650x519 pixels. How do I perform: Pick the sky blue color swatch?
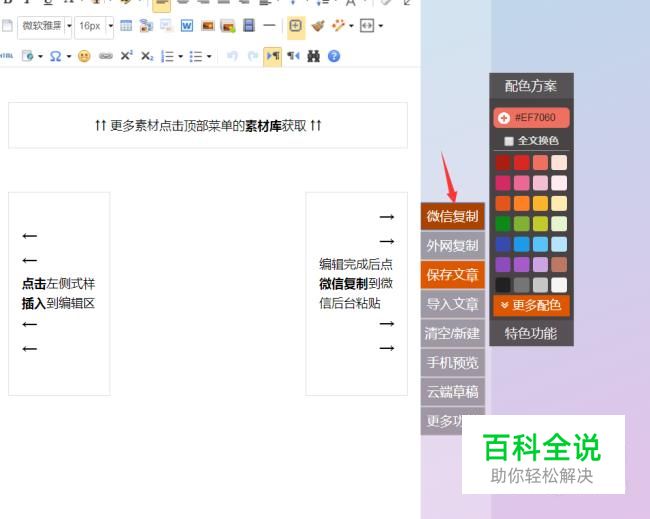click(x=541, y=244)
